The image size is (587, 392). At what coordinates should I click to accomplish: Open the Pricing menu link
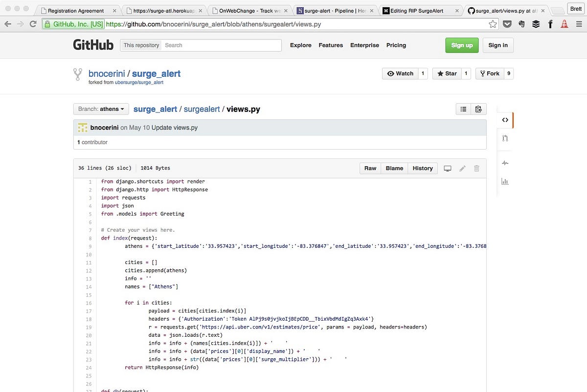[396, 45]
